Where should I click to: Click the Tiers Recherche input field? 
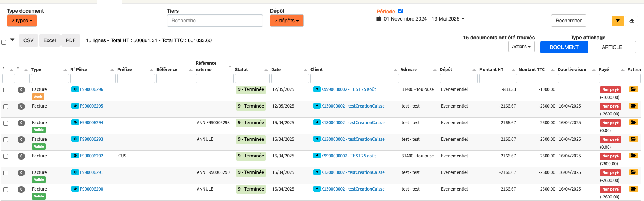215,21
